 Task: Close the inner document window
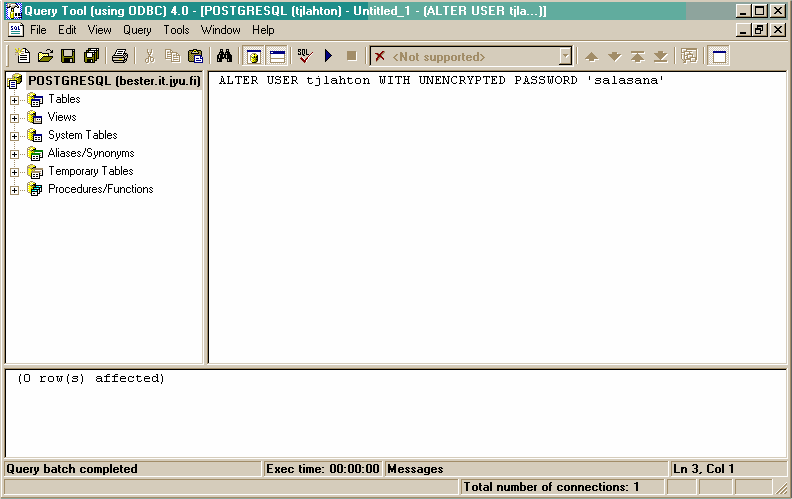778,30
